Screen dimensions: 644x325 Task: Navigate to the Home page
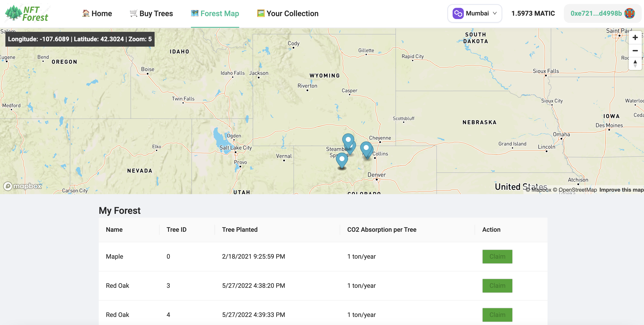pos(97,13)
